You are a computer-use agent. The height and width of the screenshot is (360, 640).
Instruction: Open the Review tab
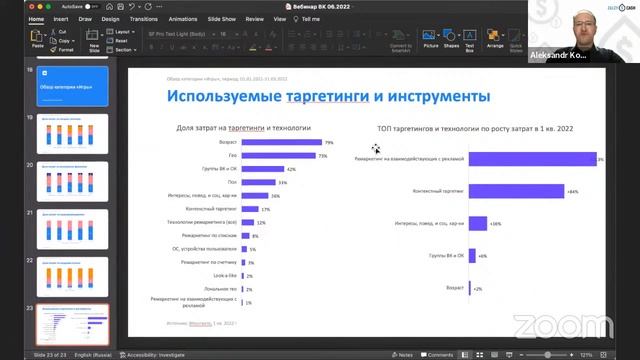(254, 19)
